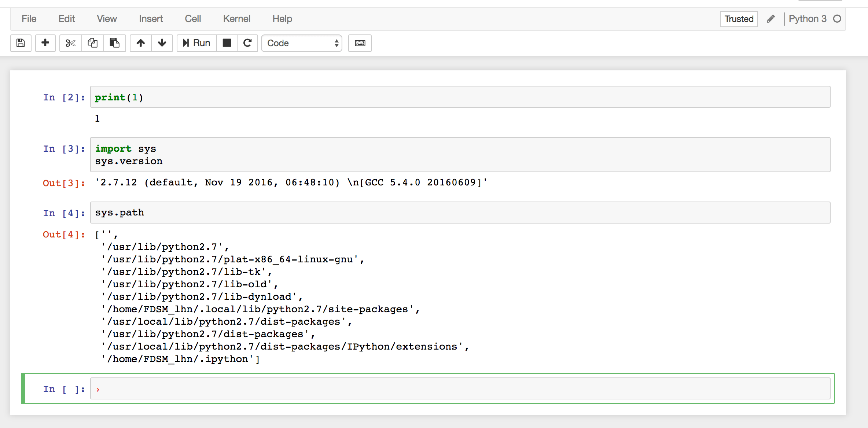Click the In [4] prompt
This screenshot has height=428, width=868.
coord(64,213)
